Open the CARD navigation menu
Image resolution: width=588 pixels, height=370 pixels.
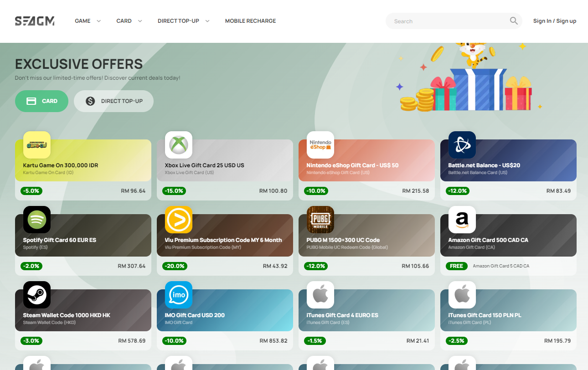click(x=124, y=21)
